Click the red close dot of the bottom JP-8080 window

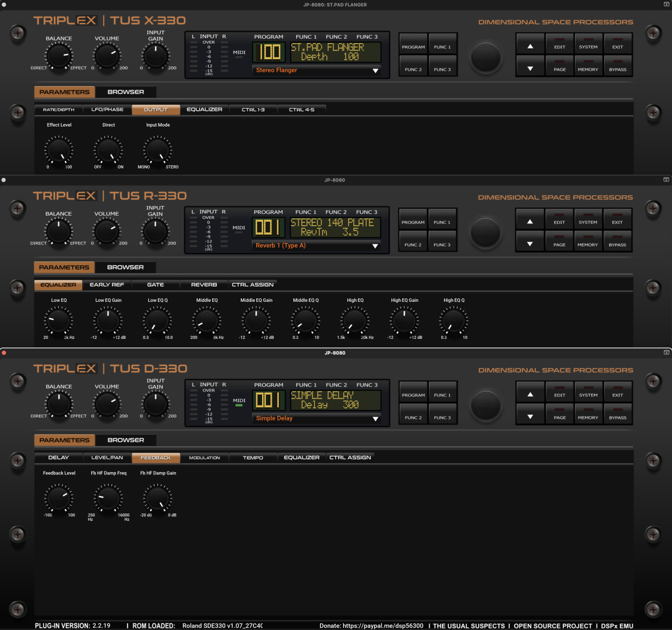tap(4, 353)
